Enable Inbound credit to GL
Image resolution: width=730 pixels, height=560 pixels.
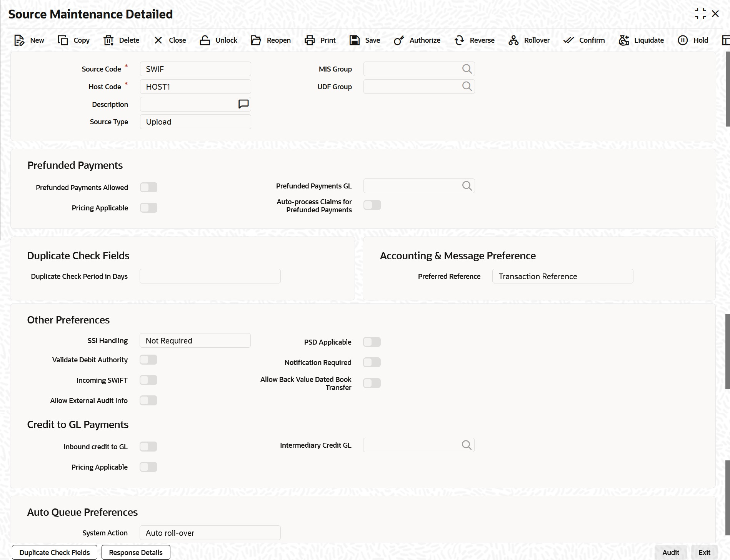[x=148, y=447]
